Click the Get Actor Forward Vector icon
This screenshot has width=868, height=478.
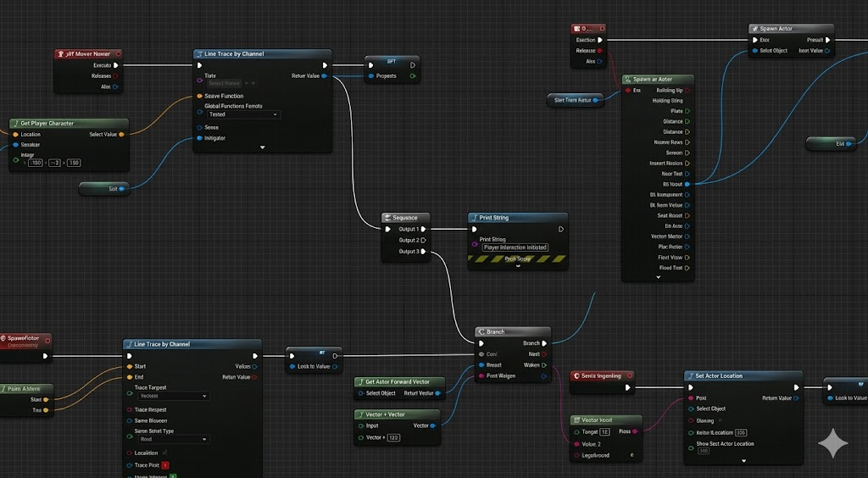click(x=359, y=382)
